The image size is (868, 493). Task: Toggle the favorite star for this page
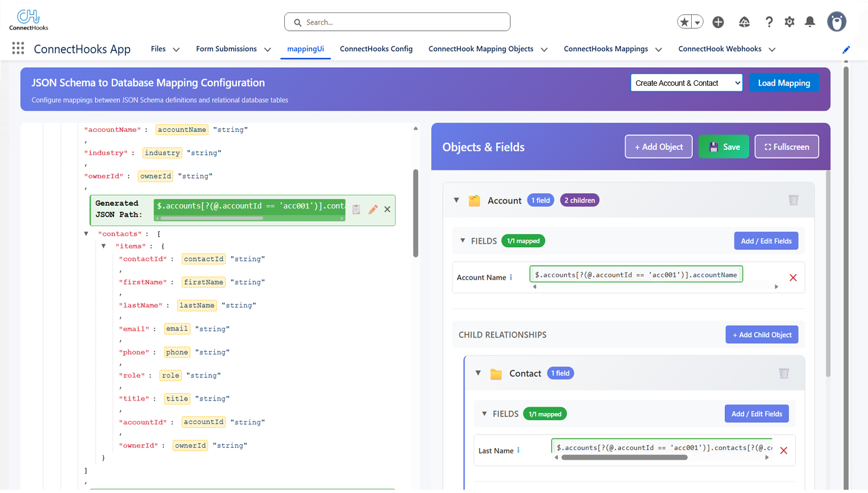tap(684, 21)
